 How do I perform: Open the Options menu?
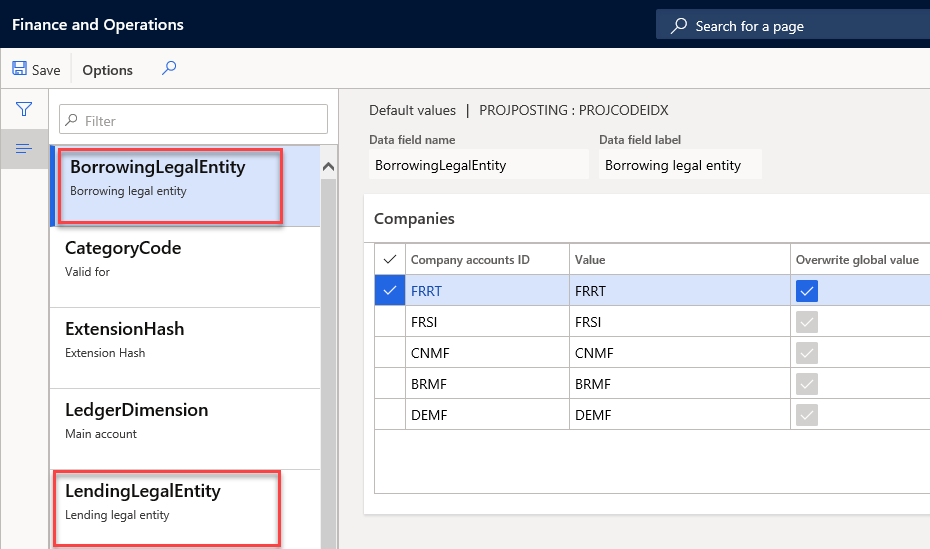107,70
